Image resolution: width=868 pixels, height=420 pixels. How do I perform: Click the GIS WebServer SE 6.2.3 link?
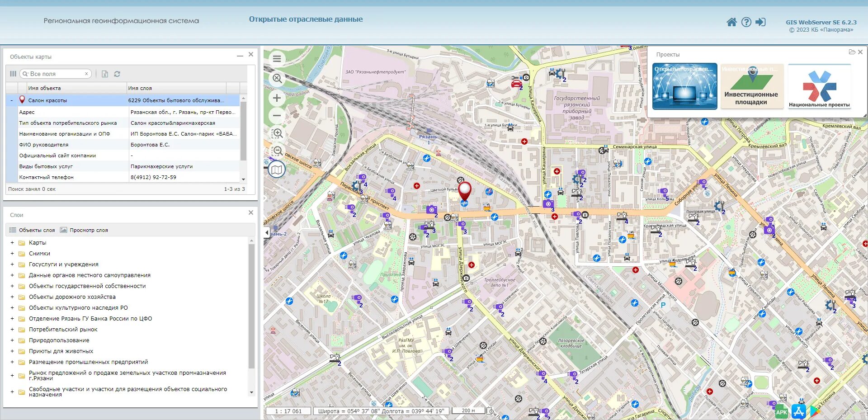821,22
